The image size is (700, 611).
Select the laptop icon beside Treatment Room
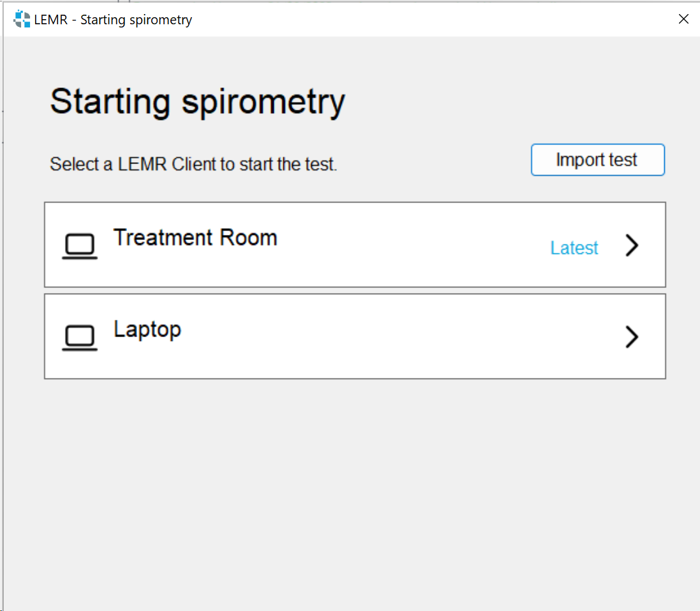79,245
